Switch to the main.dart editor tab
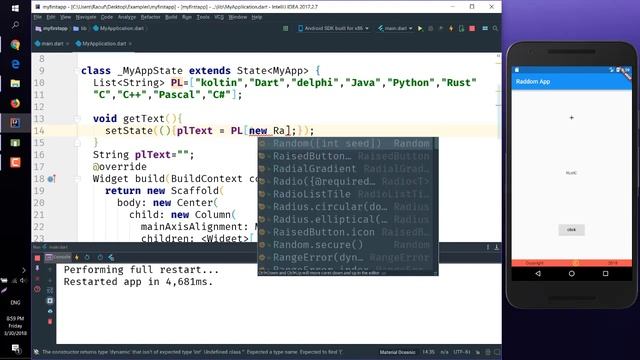The image size is (640, 360). point(52,43)
